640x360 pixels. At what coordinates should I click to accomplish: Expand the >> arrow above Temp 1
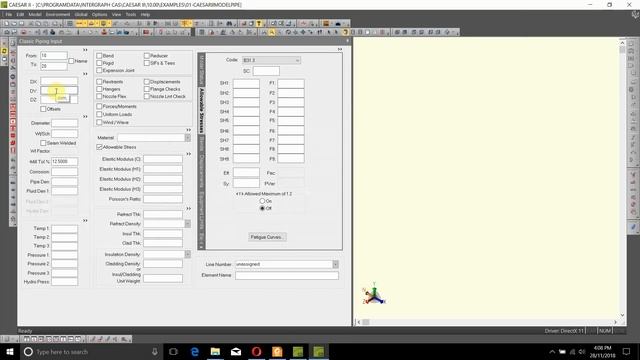click(85, 220)
